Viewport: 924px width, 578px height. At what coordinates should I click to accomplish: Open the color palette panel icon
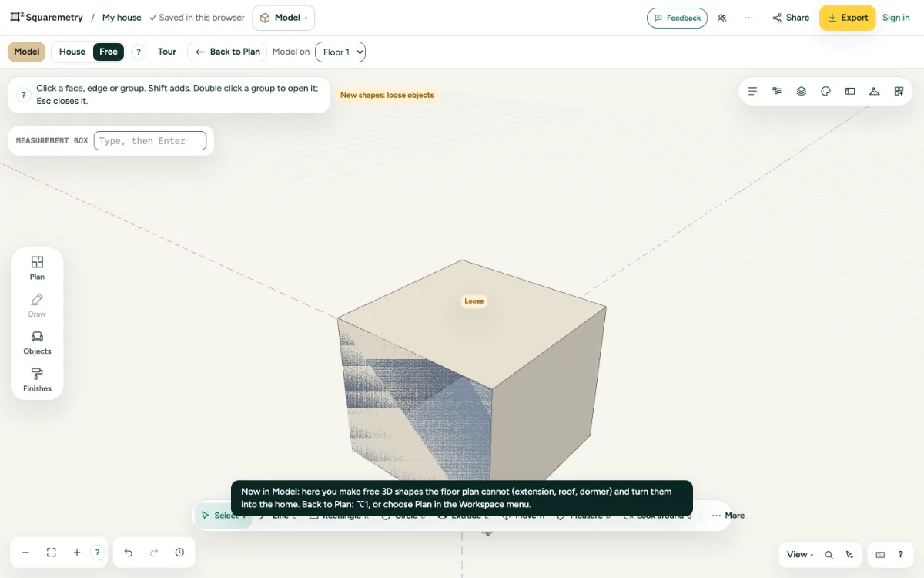(825, 91)
